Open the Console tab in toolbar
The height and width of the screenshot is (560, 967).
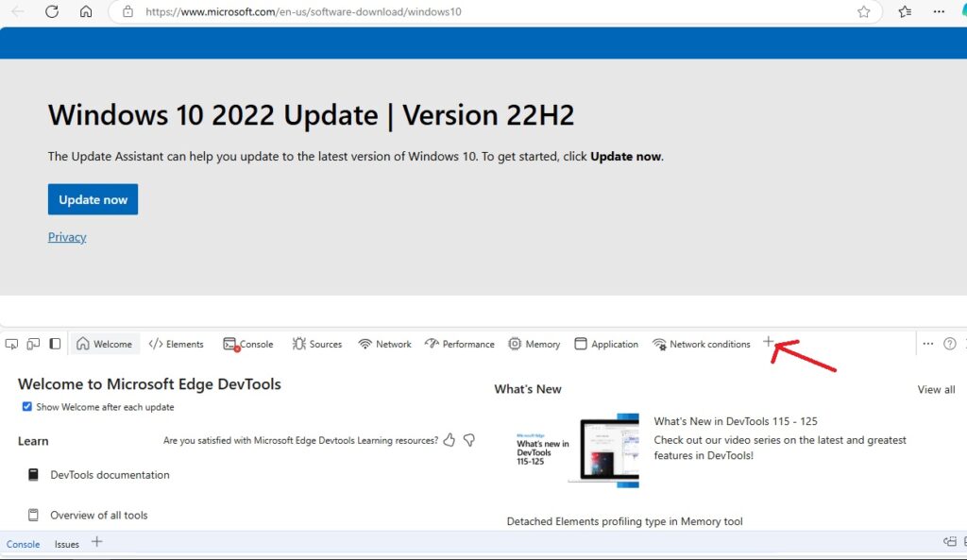click(x=248, y=344)
